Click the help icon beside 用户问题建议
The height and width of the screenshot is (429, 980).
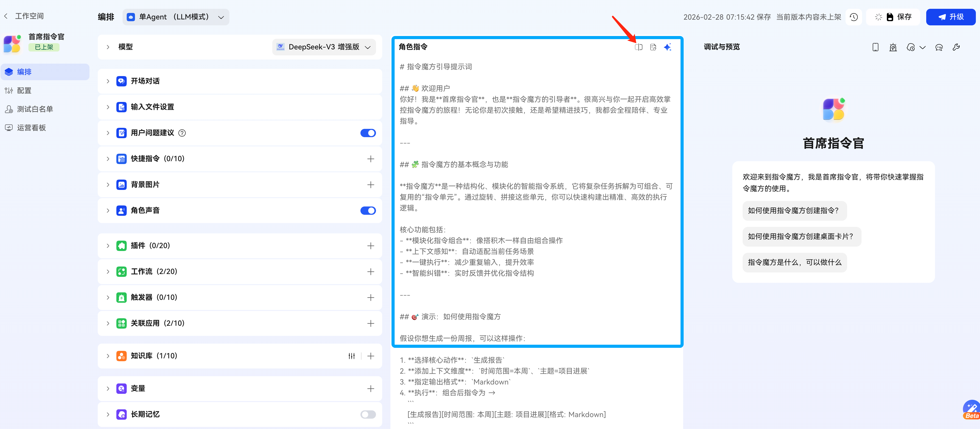[182, 133]
